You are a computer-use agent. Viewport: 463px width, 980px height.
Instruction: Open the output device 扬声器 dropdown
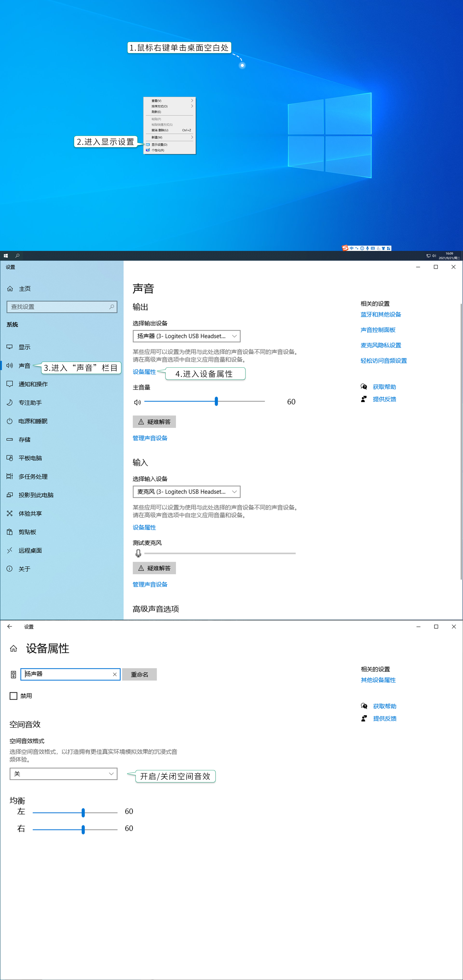[x=187, y=336]
